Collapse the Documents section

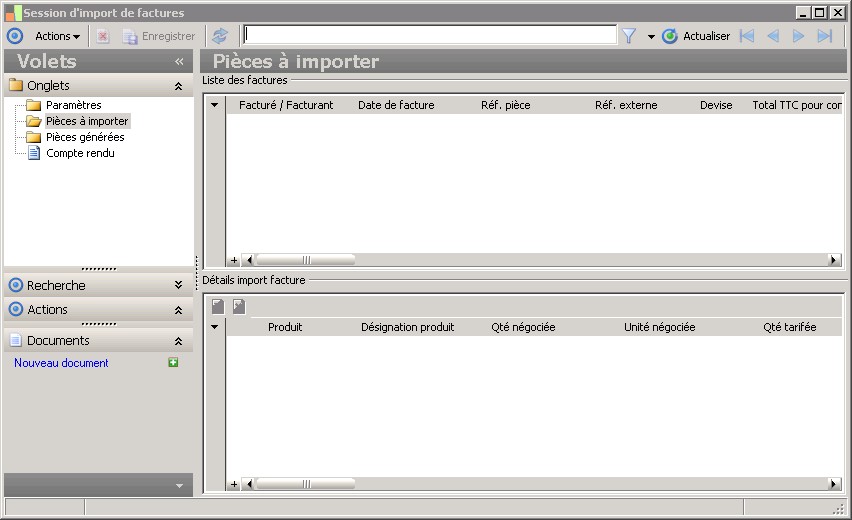point(178,341)
